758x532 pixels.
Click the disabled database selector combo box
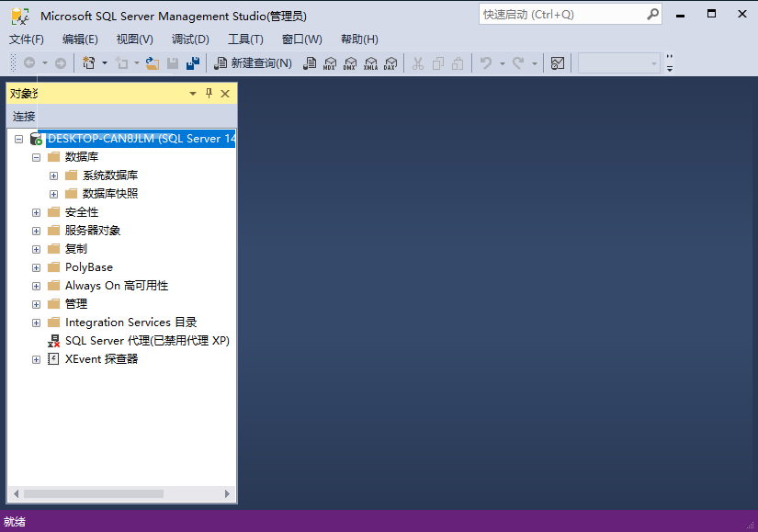tap(619, 62)
